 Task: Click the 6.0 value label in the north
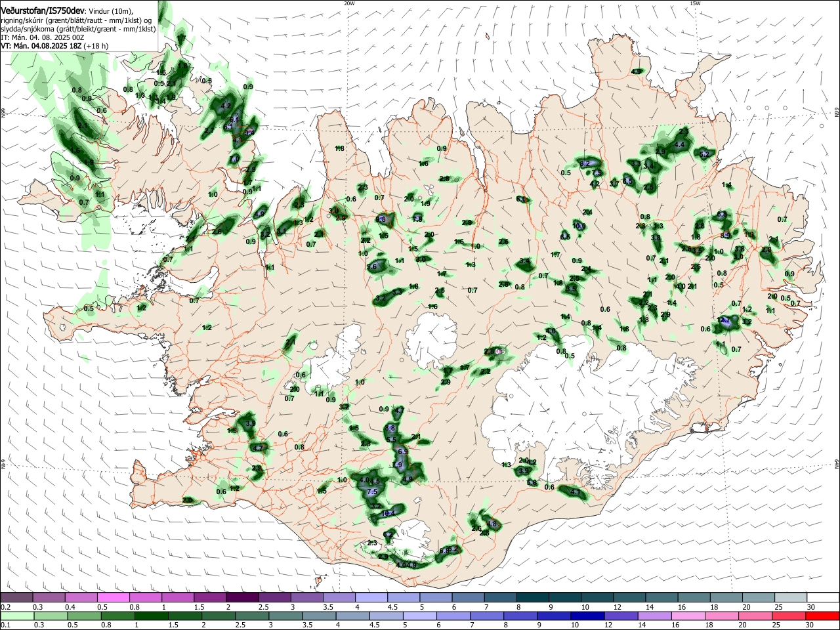[522, 199]
